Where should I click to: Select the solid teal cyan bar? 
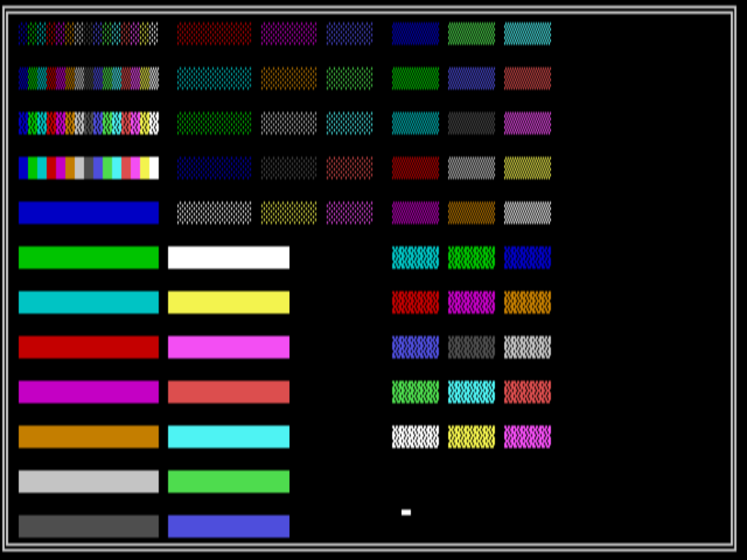[x=89, y=302]
